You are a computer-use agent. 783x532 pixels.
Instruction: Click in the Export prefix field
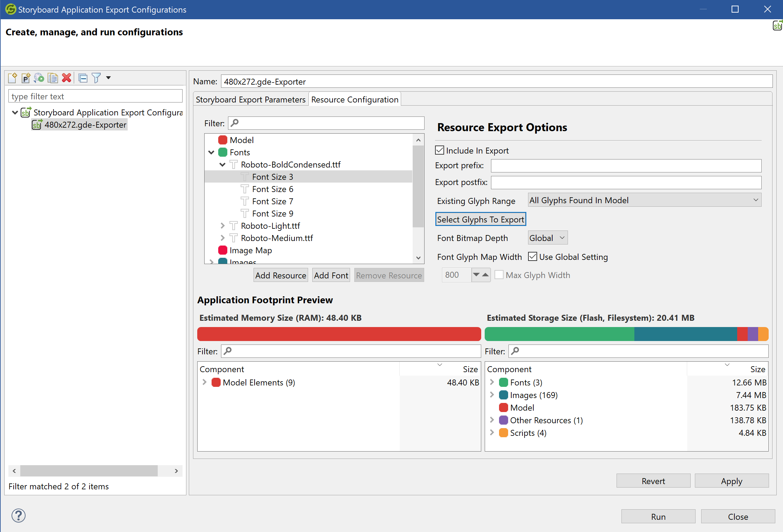(626, 166)
